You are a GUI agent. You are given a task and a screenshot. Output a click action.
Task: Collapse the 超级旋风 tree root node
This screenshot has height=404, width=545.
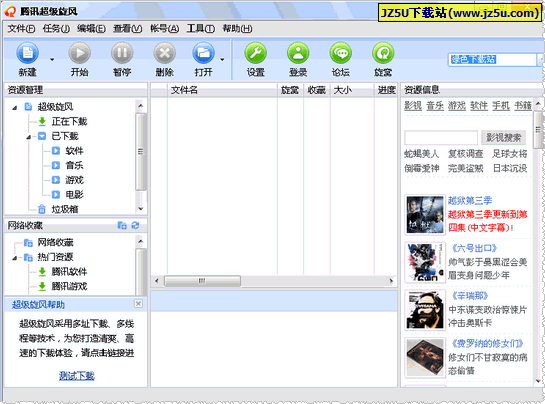coord(15,108)
